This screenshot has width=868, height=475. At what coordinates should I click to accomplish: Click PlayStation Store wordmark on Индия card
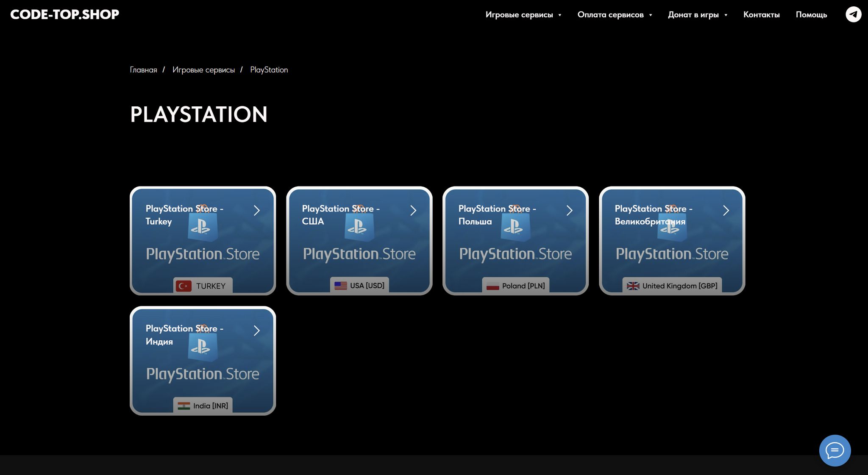click(203, 374)
